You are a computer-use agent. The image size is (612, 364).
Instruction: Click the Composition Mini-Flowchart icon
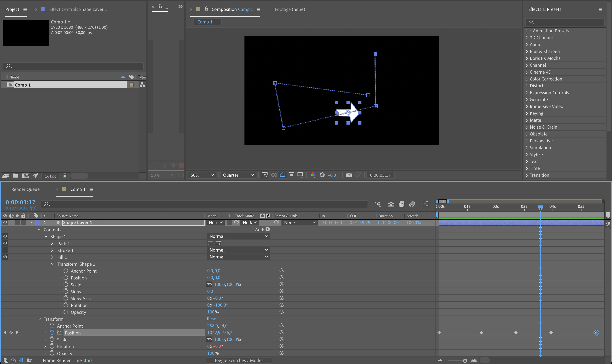[x=377, y=204]
